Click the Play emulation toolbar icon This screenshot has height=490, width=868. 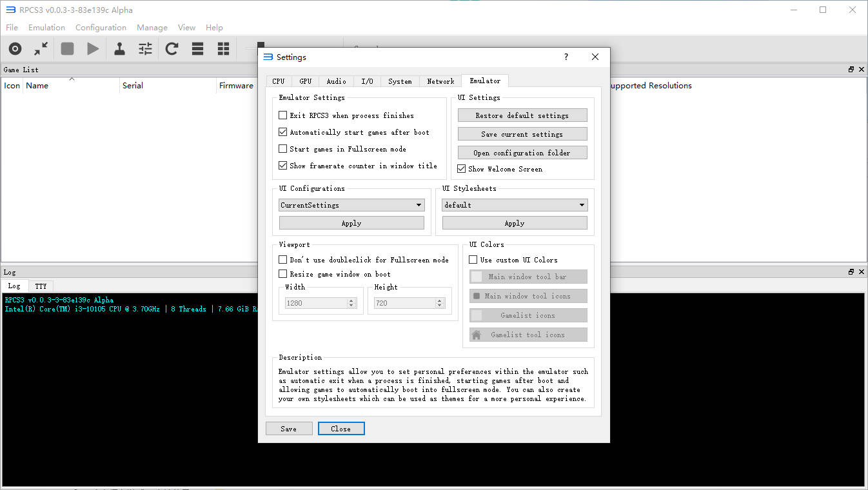94,49
